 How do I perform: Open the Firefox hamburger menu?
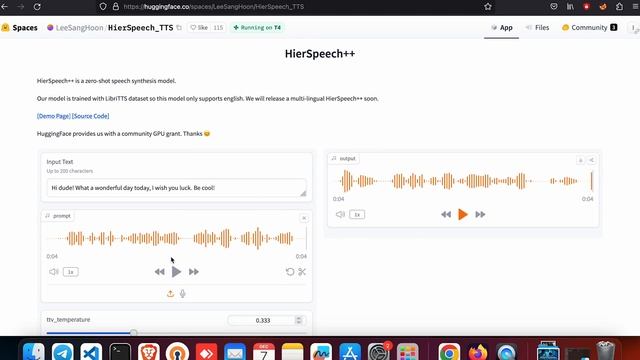coord(635,7)
